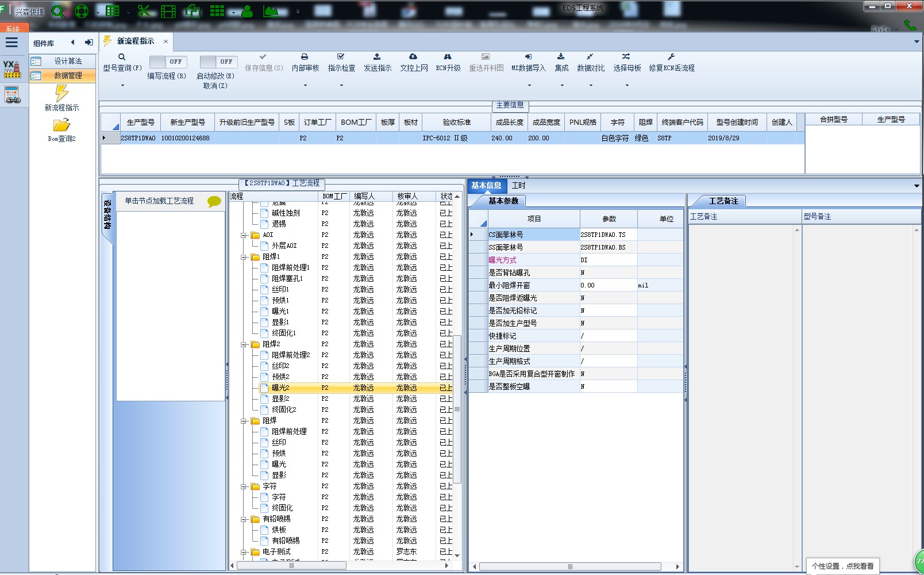Switch to the 工时 tab
Screen dimensions: 924x575
click(518, 185)
